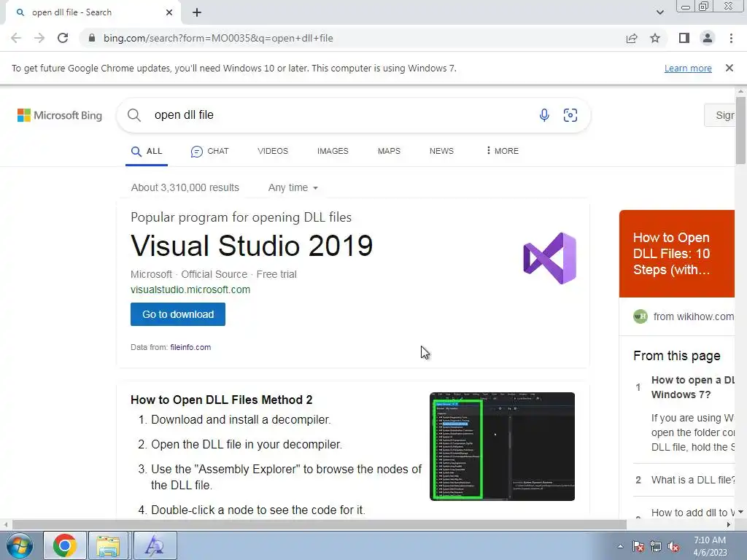Click the magnifier search icon in Bing box
Screen dimensions: 747x560
[x=134, y=115]
